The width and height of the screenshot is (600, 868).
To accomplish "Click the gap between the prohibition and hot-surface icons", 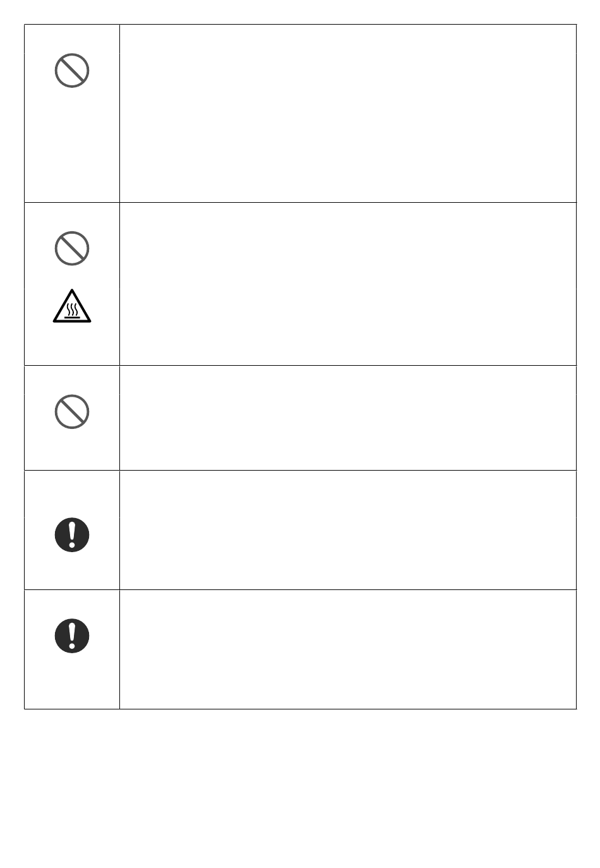I will pyautogui.click(x=72, y=277).
